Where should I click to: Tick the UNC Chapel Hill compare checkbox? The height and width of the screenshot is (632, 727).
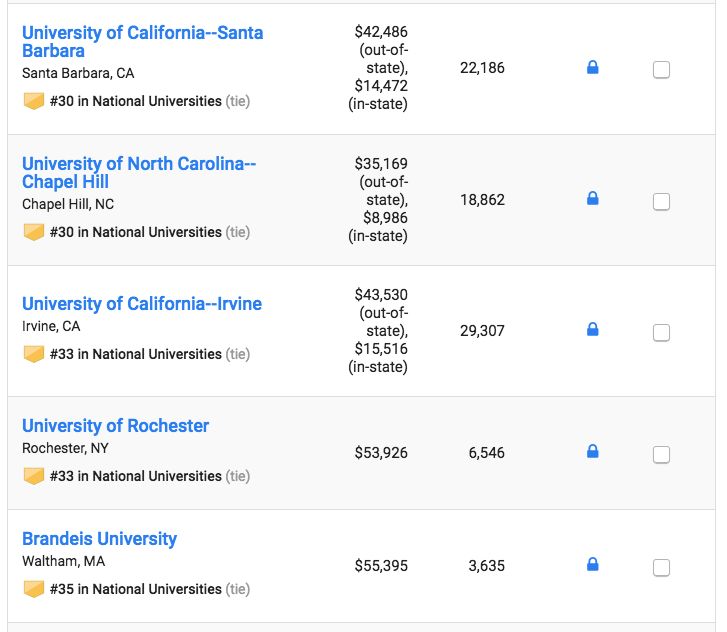pos(661,201)
